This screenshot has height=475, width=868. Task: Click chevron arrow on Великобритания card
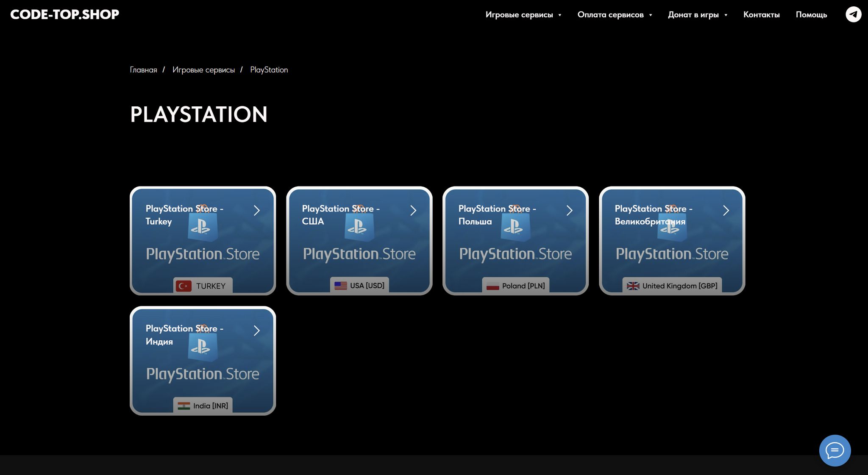[726, 211]
